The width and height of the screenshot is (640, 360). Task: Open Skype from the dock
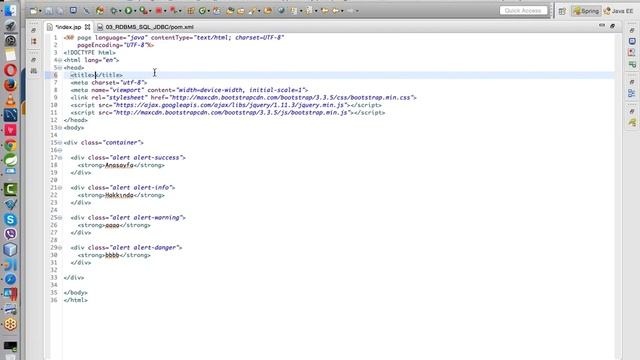coord(10,220)
